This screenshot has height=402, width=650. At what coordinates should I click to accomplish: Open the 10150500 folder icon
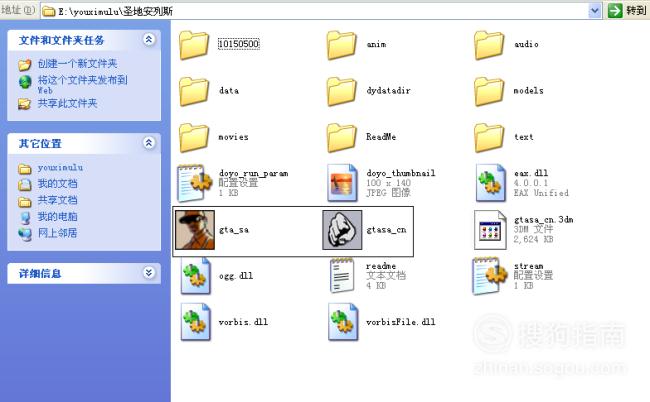coord(194,45)
